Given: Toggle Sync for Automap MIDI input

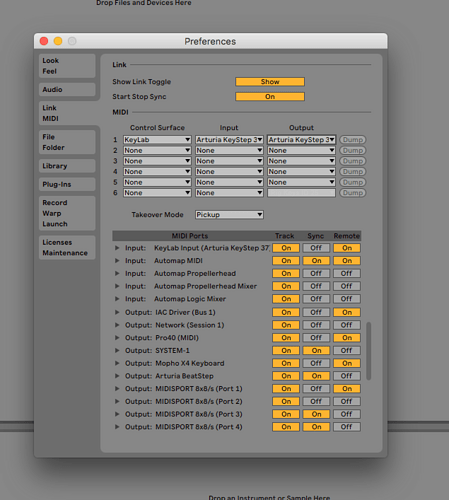Looking at the screenshot, I should 316,261.
